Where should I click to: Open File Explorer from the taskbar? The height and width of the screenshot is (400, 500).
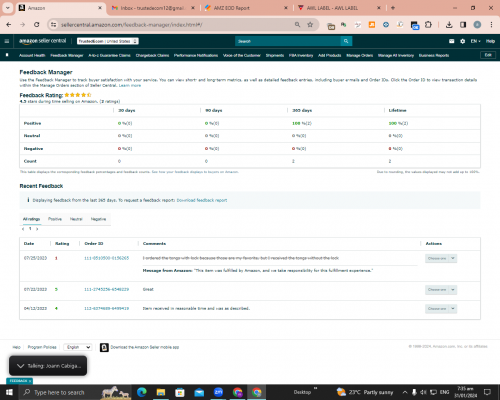[161, 392]
